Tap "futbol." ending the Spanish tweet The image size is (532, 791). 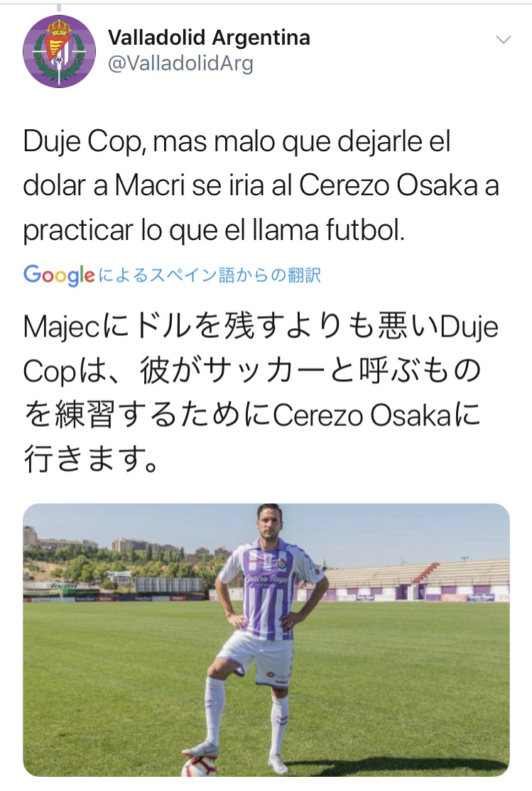[365, 230]
